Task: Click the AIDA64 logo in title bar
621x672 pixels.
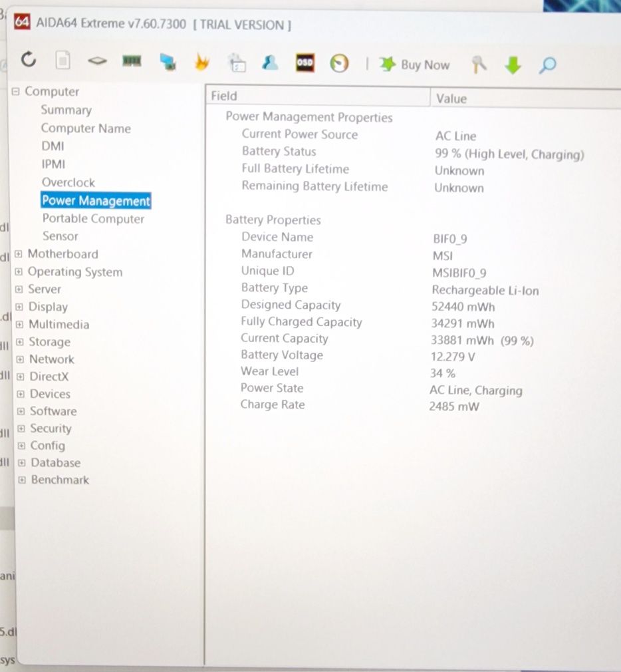Action: 22,22
